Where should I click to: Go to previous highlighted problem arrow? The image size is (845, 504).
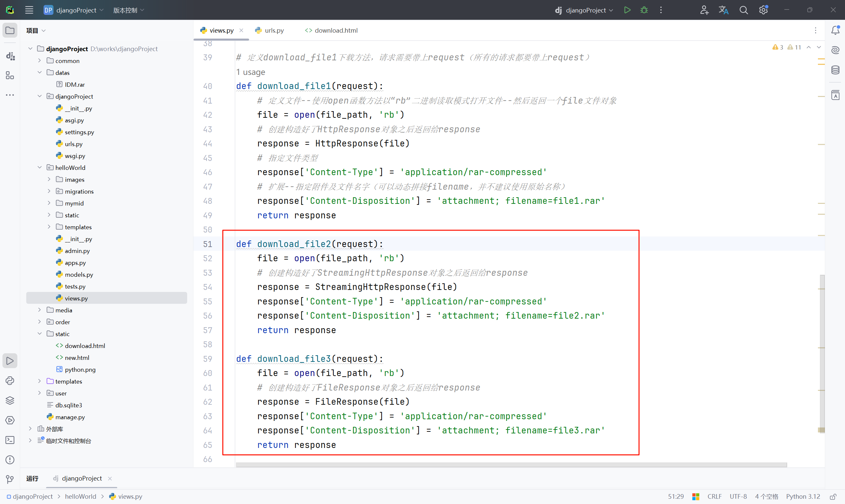click(x=809, y=47)
